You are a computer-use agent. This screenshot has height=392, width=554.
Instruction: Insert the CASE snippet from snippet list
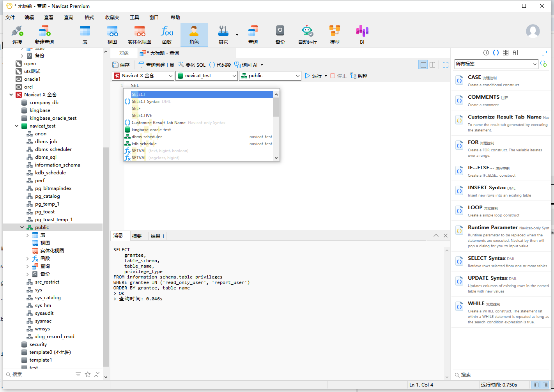[502, 80]
